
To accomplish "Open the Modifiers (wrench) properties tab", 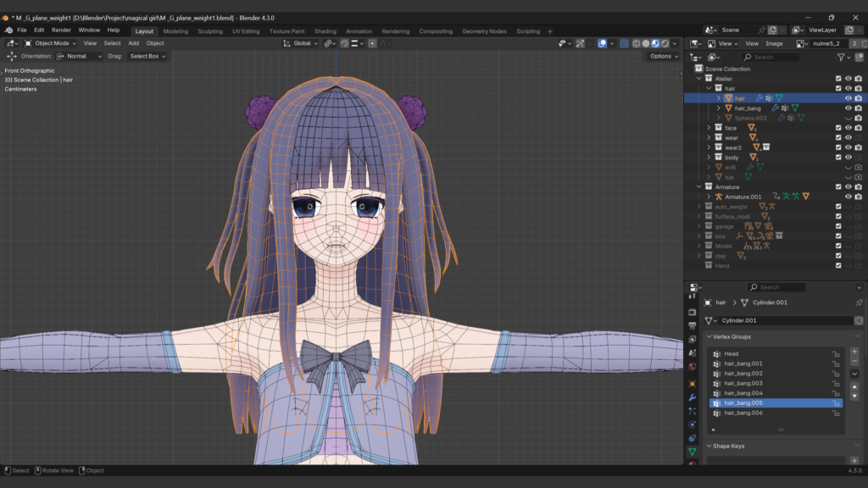I will (693, 397).
